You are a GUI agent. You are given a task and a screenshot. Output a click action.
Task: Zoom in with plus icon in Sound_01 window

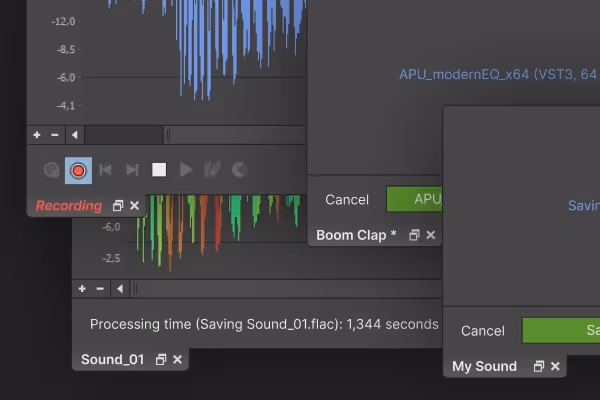tap(82, 289)
